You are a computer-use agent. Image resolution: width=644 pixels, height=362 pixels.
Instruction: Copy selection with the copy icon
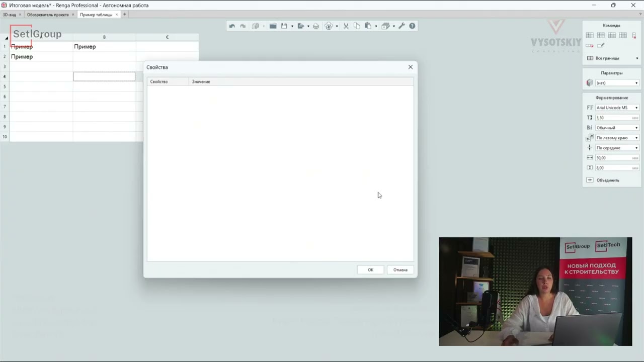point(357,26)
